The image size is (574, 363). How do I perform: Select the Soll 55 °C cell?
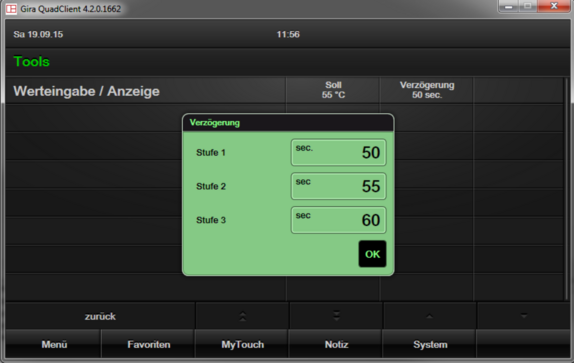click(x=333, y=90)
